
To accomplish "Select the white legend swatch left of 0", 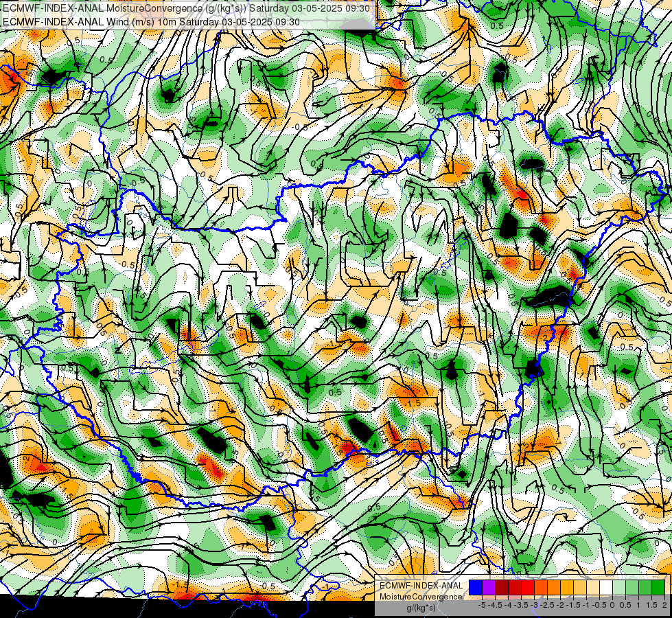I will [x=606, y=587].
